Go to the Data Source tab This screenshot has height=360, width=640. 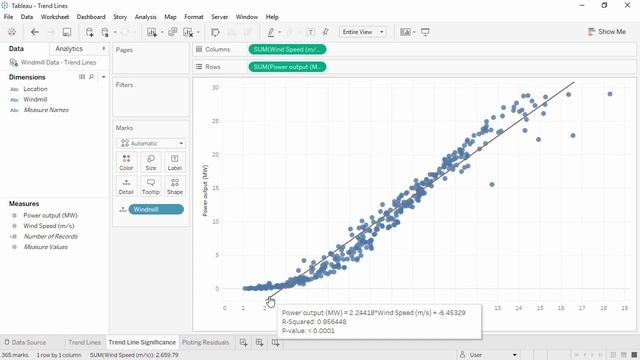point(25,342)
